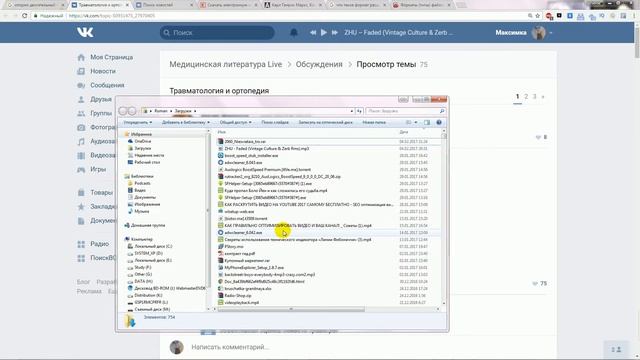Click Новая папка button
The image size is (640, 360).
(x=374, y=122)
